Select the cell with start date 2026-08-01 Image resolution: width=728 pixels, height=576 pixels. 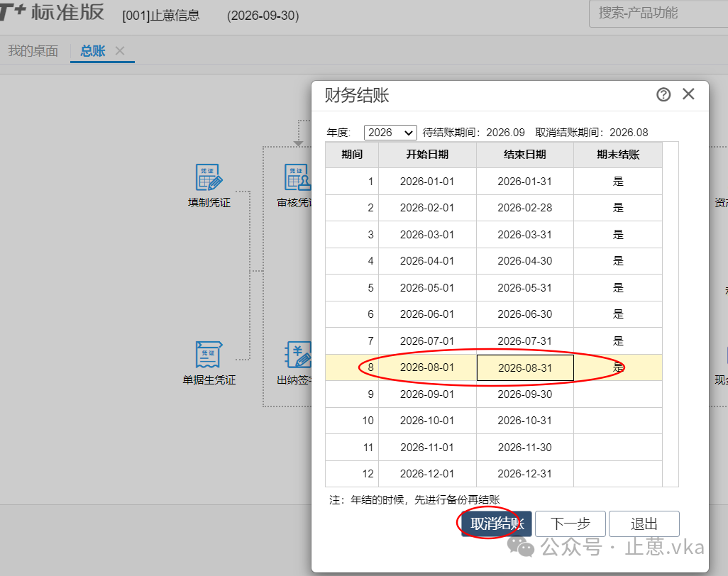coord(427,367)
